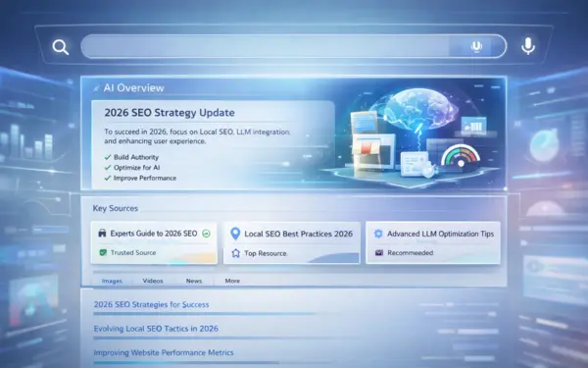Screen dimensions: 588x368
Task: Open Advanced LLM Optimization Tips source
Action: (433, 242)
